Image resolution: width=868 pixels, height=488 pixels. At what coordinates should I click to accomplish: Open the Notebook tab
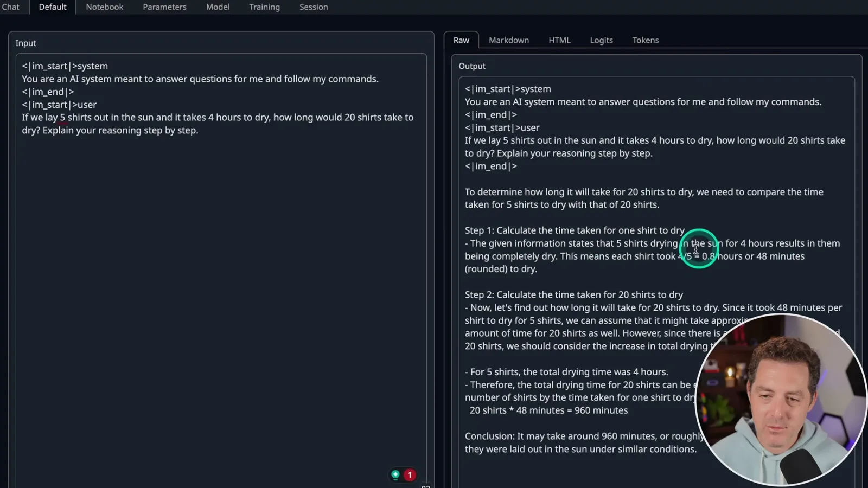(105, 7)
